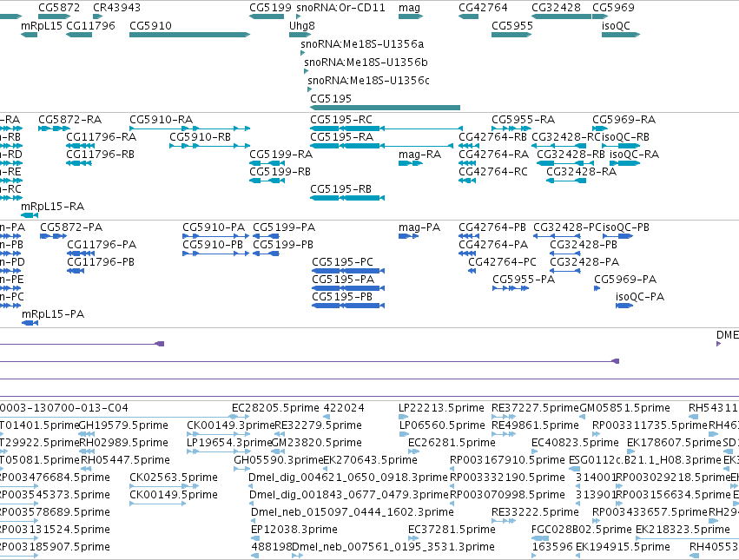Viewport: 739px width, 560px height.
Task: Select the CG5910-RB transcript label
Action: 201,137
